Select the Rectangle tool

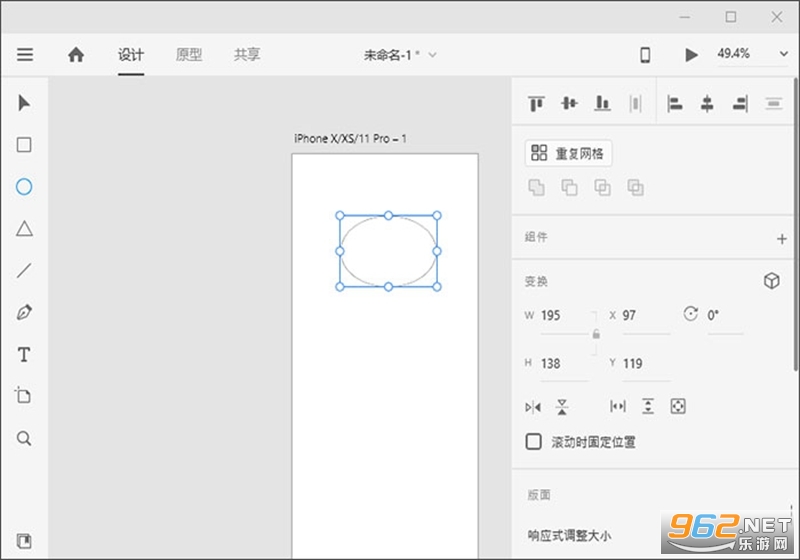point(24,145)
